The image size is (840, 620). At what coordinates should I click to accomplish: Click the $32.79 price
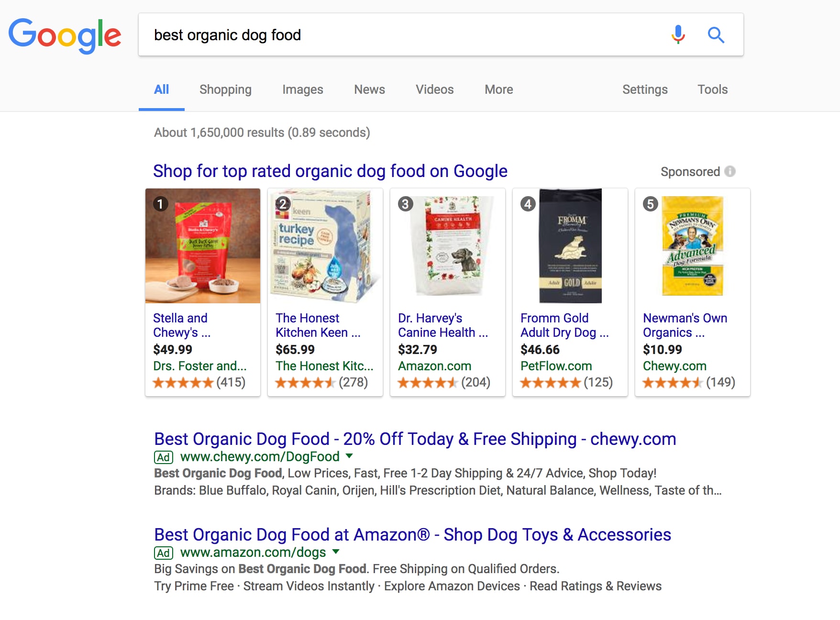click(418, 350)
